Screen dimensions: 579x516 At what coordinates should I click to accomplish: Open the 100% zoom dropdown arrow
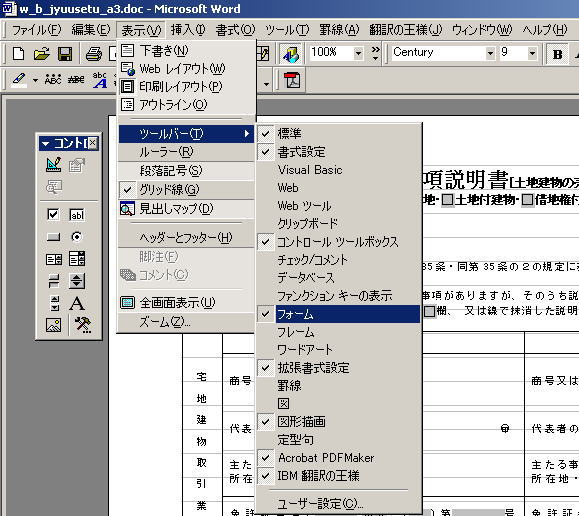358,54
